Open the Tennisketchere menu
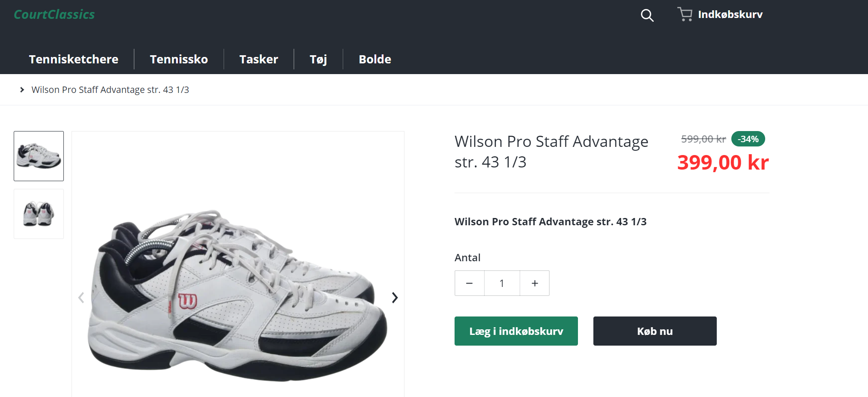Viewport: 868px width, 397px height. pyautogui.click(x=74, y=59)
